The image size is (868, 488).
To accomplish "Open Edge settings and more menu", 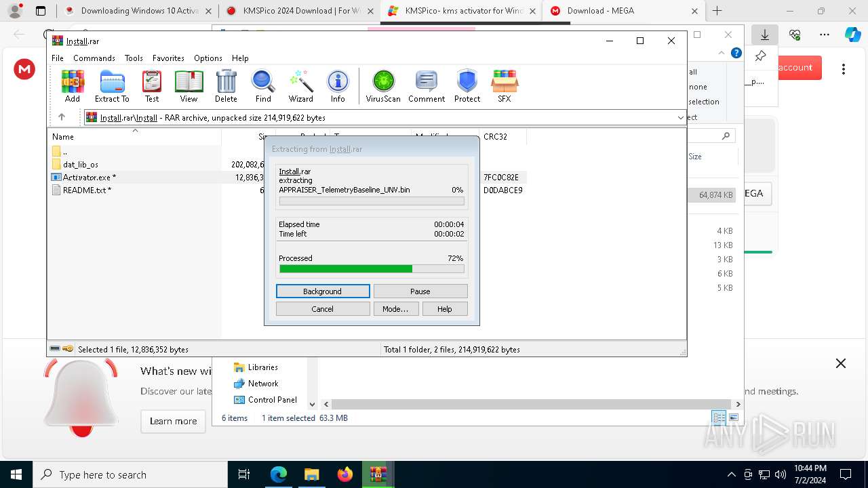I will 825,35.
